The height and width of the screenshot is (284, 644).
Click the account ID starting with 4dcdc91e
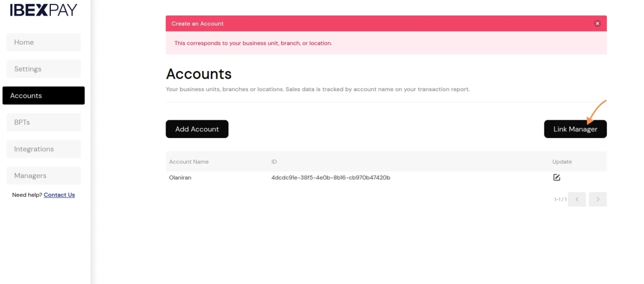coord(331,178)
